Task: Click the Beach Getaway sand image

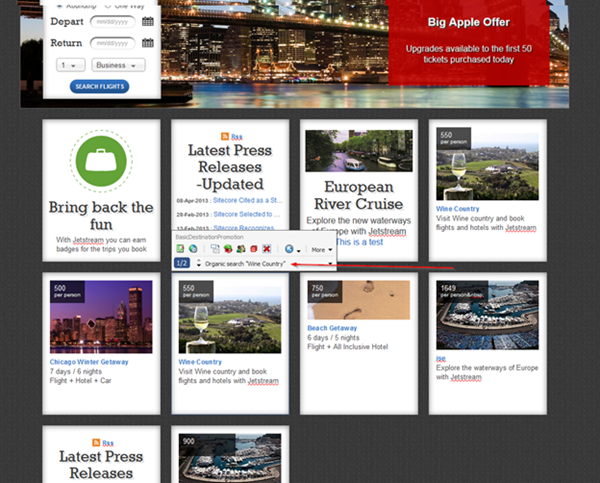Action: pyautogui.click(x=359, y=300)
